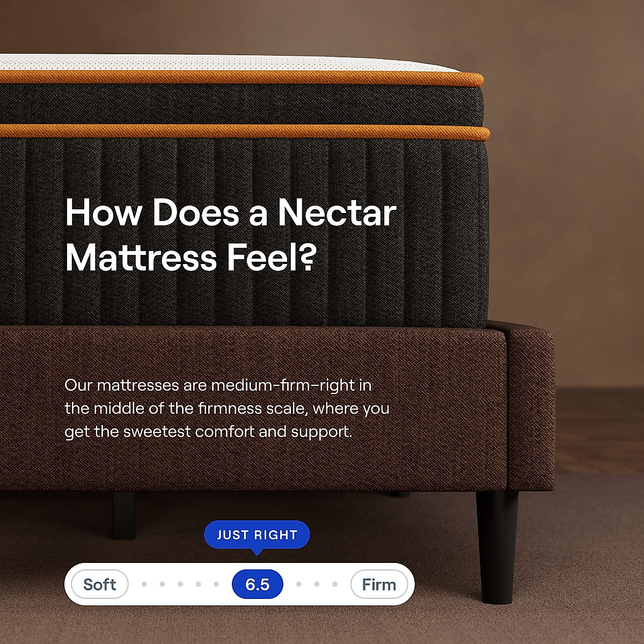The width and height of the screenshot is (644, 644).
Task: Click the lower orange piping trim
Action: [x=244, y=131]
